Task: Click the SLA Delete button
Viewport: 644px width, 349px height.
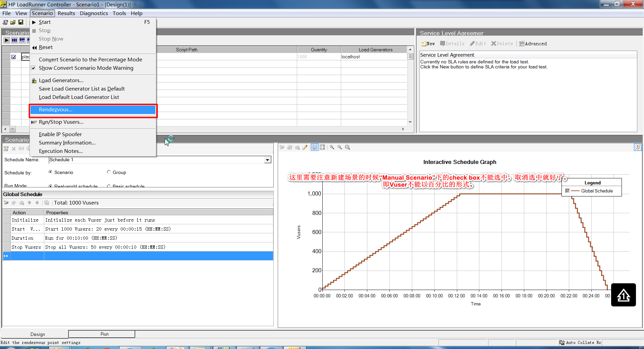Action: click(x=502, y=44)
